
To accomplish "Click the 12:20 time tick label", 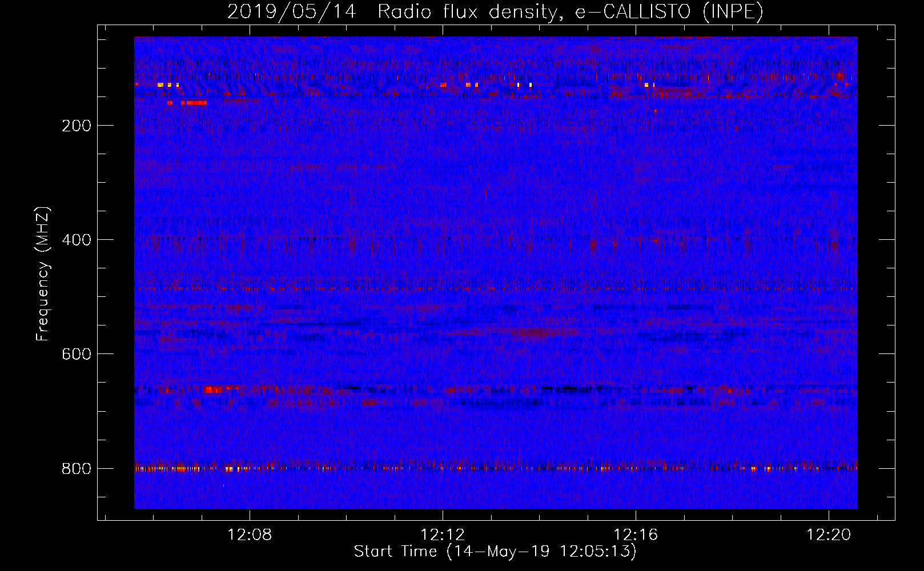I will pyautogui.click(x=829, y=535).
